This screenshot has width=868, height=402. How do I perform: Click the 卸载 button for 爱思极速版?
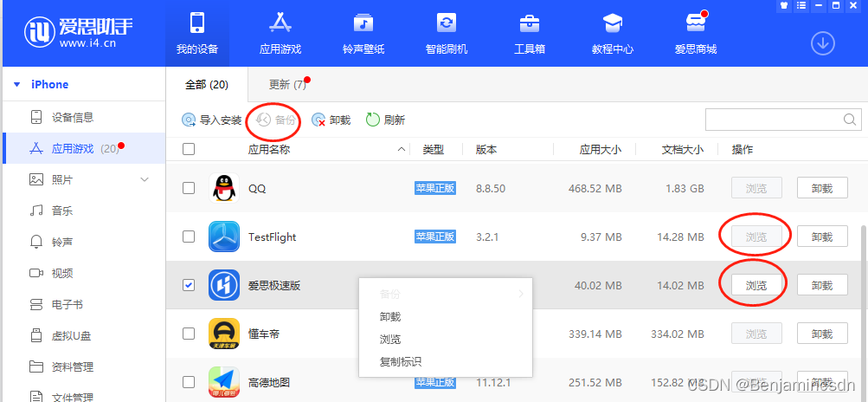pos(822,285)
